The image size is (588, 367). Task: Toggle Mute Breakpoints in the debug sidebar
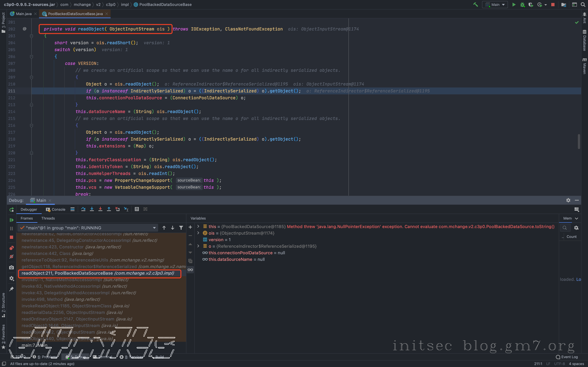click(x=11, y=257)
